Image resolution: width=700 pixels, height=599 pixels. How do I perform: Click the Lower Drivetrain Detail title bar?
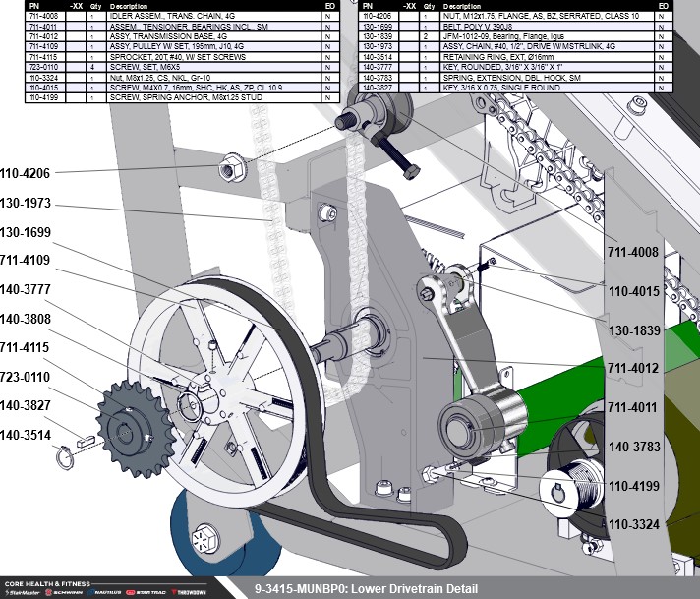point(366,589)
